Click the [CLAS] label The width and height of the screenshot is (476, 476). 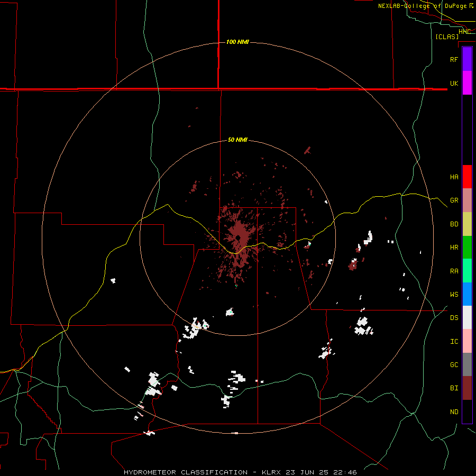pos(447,36)
